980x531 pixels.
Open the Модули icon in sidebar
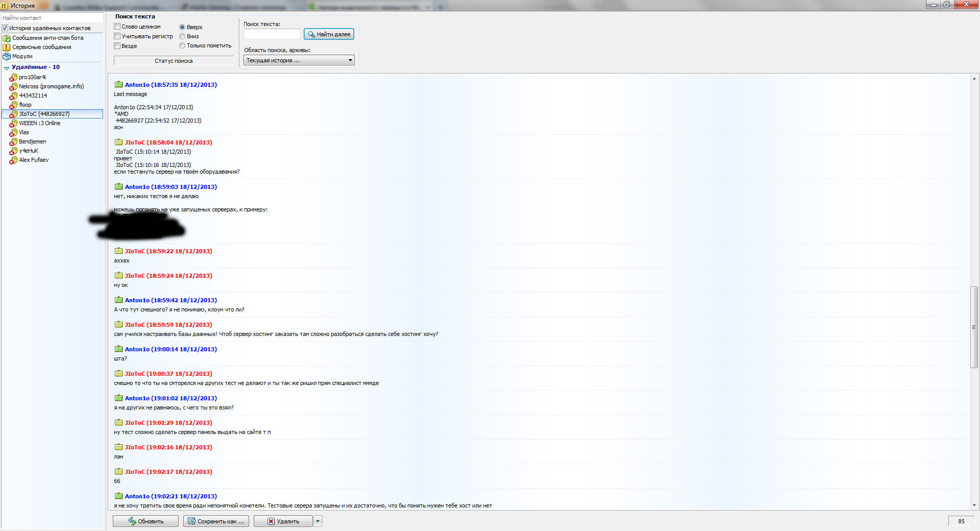[x=7, y=56]
